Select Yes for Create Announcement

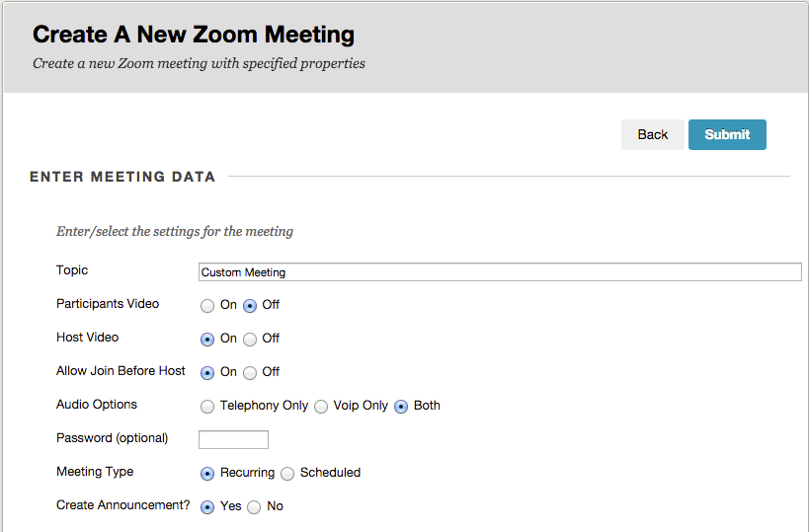click(x=207, y=507)
